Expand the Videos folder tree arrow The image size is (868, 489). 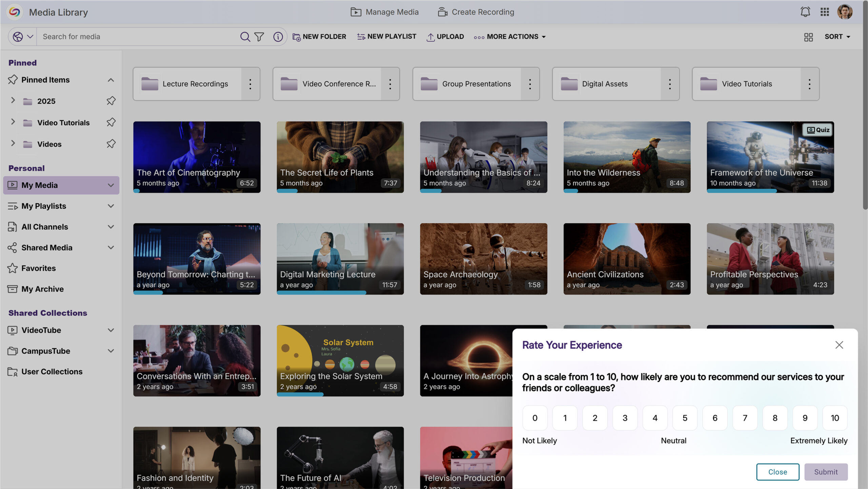coord(13,144)
